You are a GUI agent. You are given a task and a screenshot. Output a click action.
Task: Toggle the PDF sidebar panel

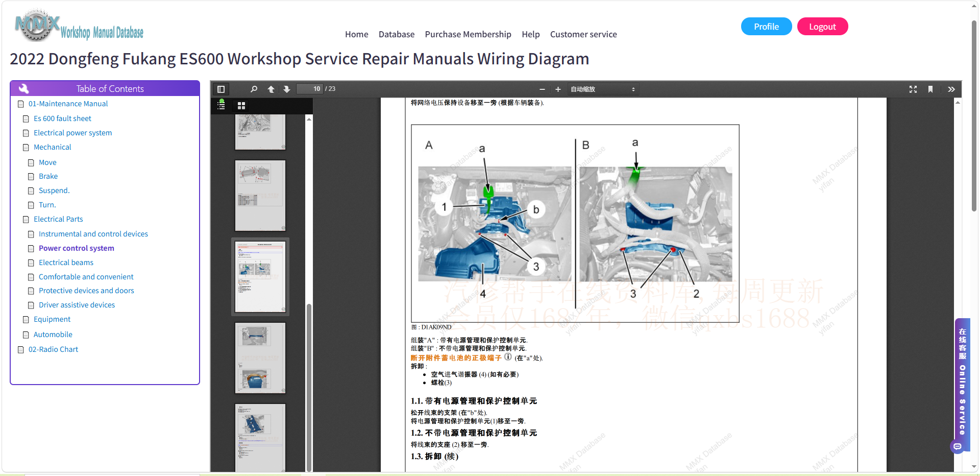click(221, 89)
